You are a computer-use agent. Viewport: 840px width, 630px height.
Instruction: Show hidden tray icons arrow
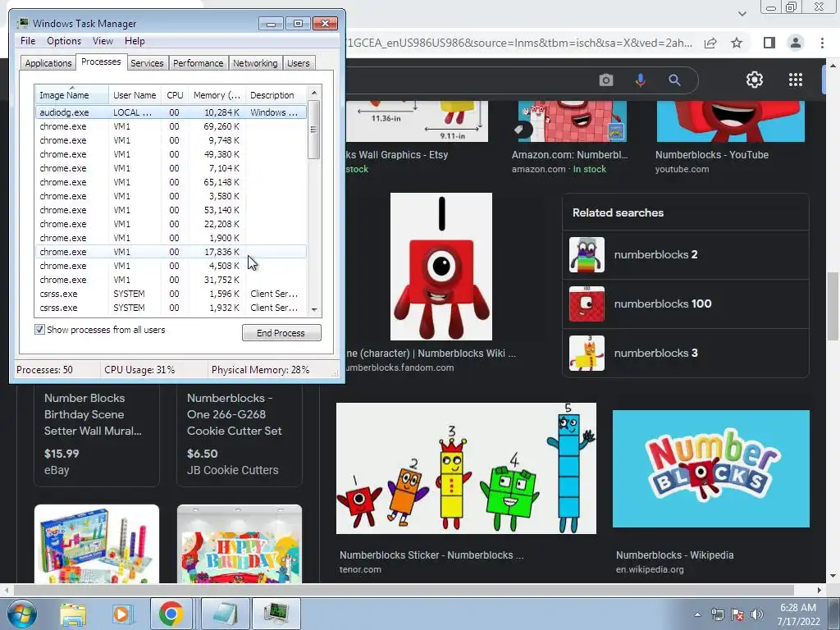pos(697,614)
